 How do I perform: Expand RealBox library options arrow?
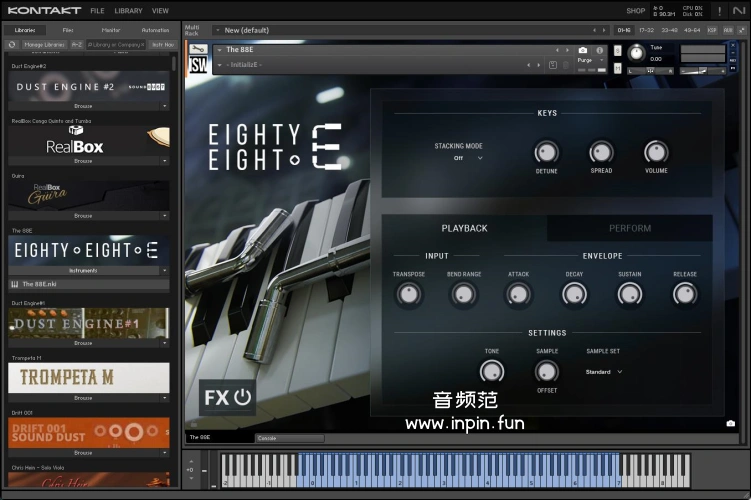164,161
